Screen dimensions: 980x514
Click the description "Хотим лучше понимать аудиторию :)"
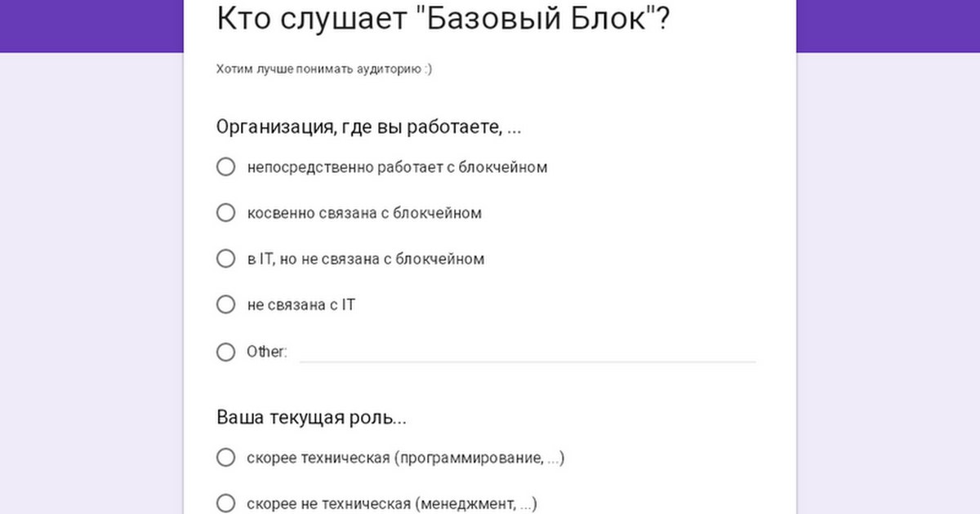(x=324, y=69)
